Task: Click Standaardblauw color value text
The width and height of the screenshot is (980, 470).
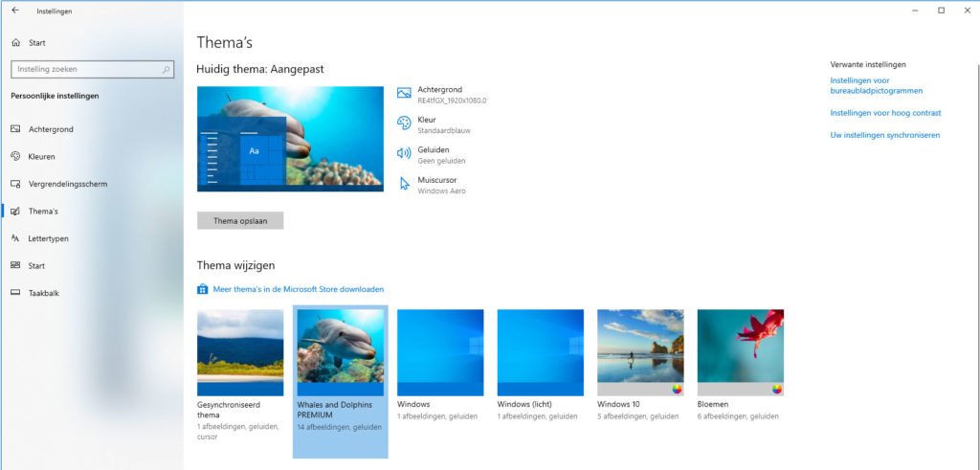Action: (444, 131)
